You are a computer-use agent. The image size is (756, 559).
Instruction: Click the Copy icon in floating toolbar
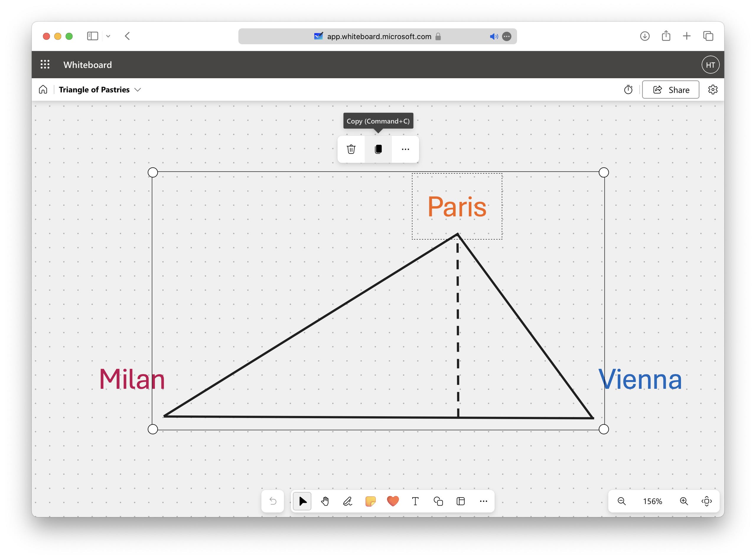click(378, 149)
